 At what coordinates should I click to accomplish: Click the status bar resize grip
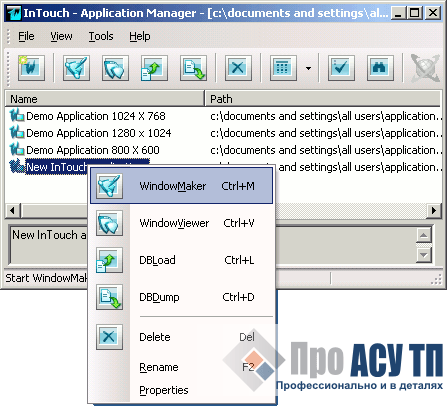pyautogui.click(x=436, y=280)
